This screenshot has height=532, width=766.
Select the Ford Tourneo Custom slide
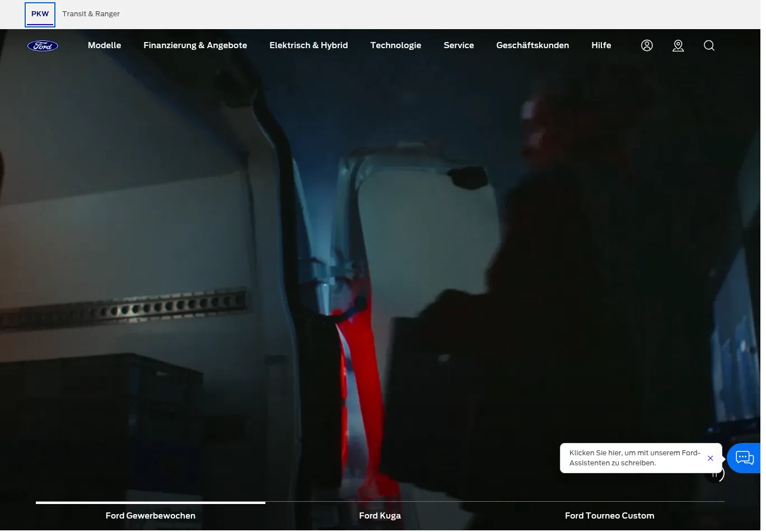(610, 515)
